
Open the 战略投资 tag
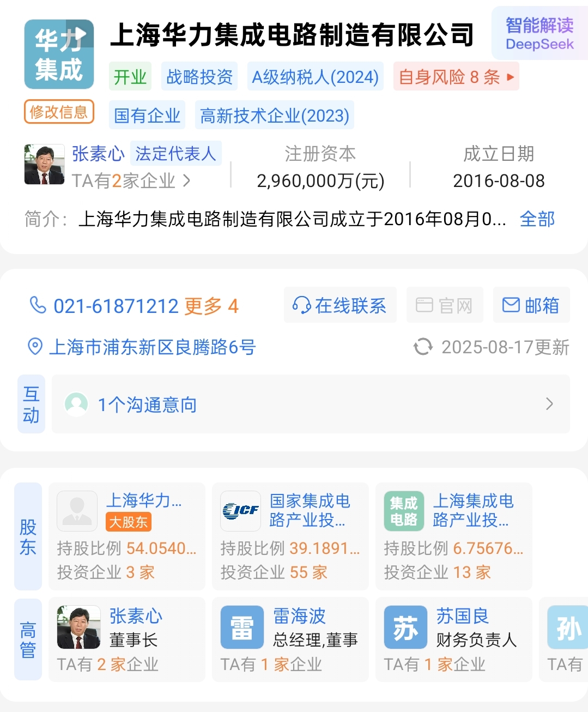tap(199, 76)
